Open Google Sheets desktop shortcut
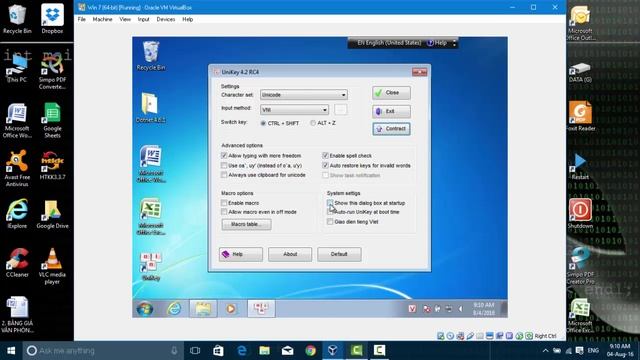 [x=52, y=121]
